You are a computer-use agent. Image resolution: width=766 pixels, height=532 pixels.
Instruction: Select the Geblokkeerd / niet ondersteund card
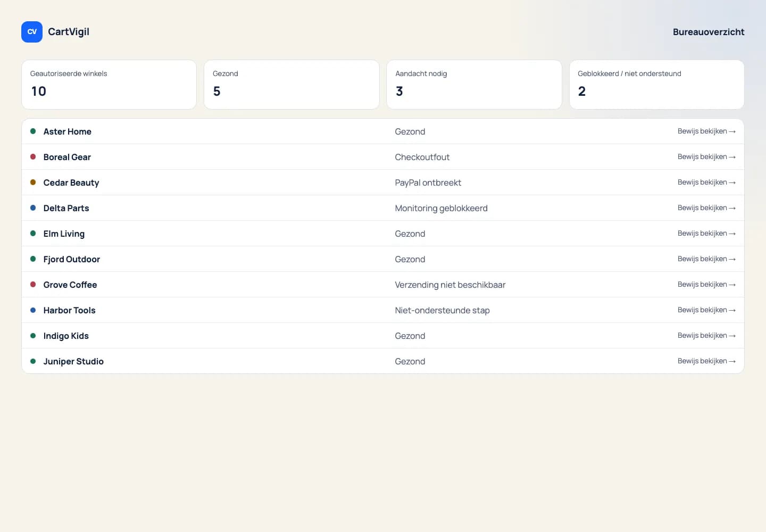click(x=656, y=85)
